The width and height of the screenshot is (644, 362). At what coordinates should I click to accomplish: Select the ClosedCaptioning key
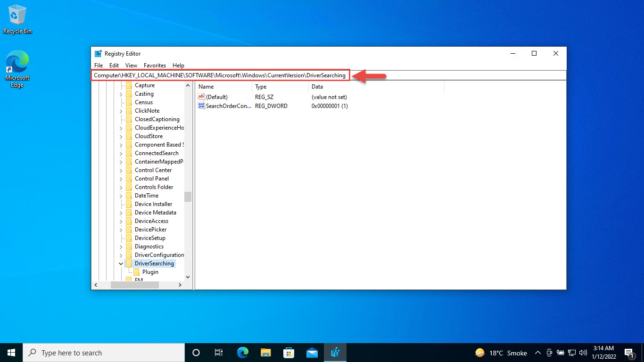(157, 119)
